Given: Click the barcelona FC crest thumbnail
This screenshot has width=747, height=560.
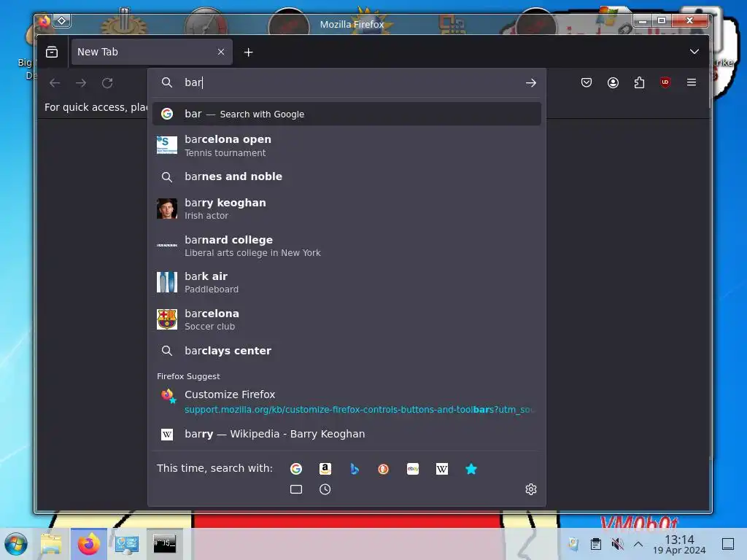Looking at the screenshot, I should [x=167, y=319].
